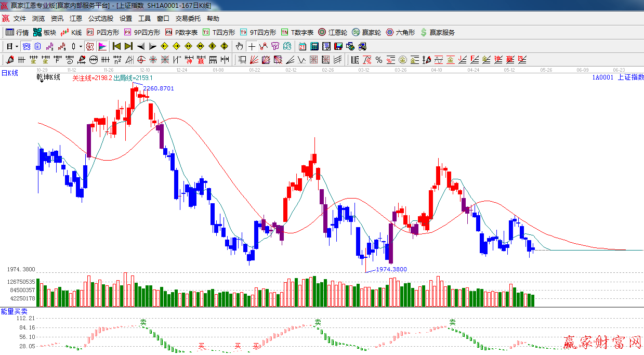644x355 pixels.
Task: Select the percent (%) retracement drawing tool
Action: (x=379, y=60)
